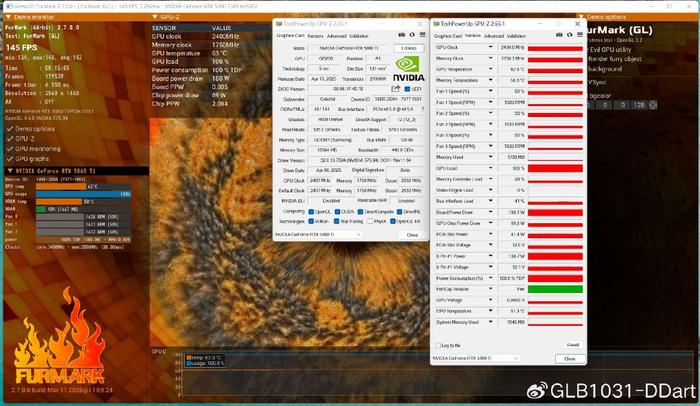Toggle the UEFI checkbox

[x=407, y=89]
